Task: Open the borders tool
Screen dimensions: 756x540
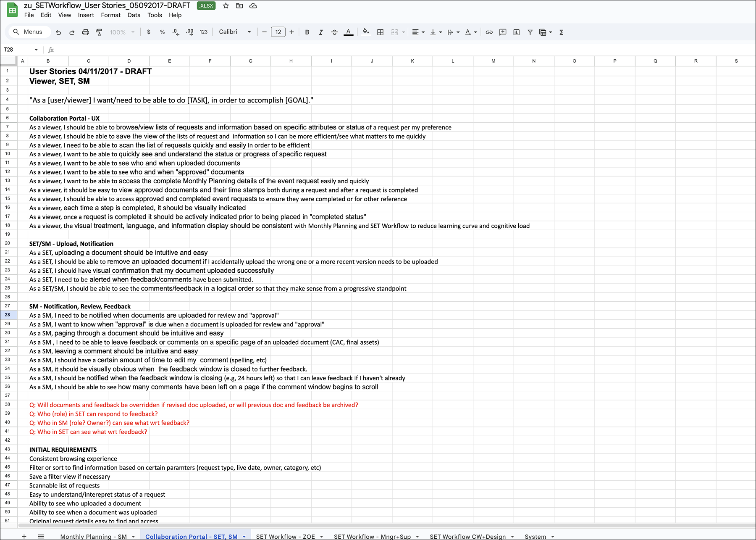Action: pyautogui.click(x=381, y=32)
